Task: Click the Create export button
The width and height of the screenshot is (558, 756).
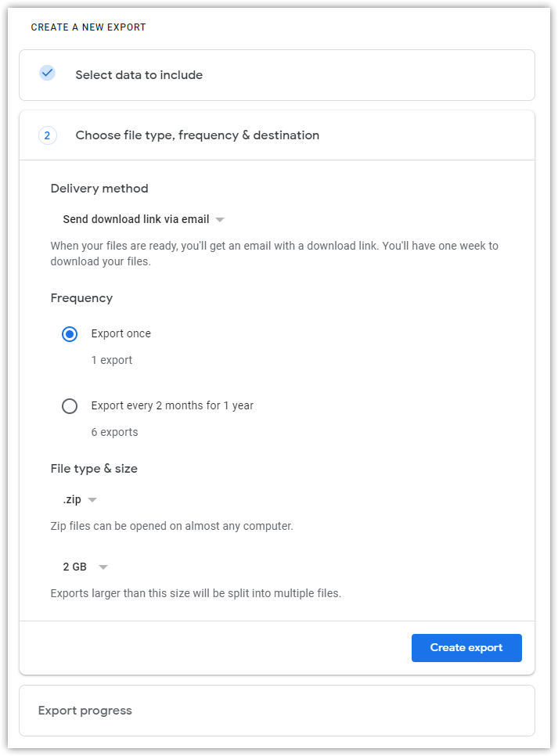Action: [466, 647]
